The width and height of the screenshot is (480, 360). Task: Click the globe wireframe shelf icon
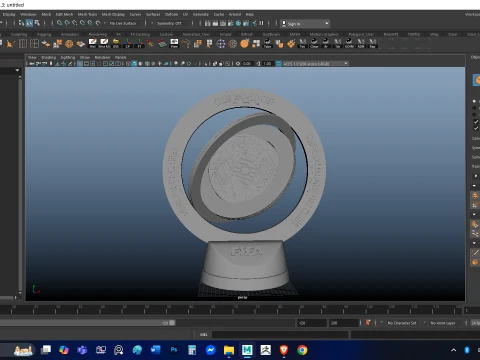pos(233,44)
